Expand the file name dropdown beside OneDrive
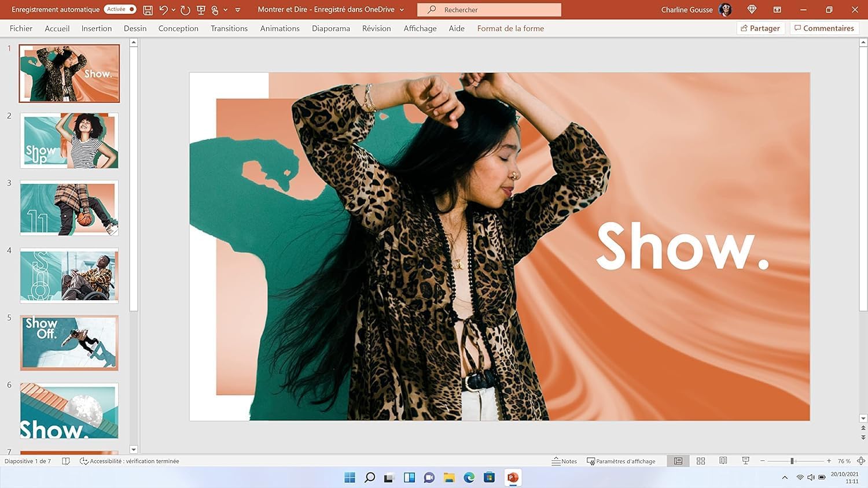 pyautogui.click(x=402, y=10)
